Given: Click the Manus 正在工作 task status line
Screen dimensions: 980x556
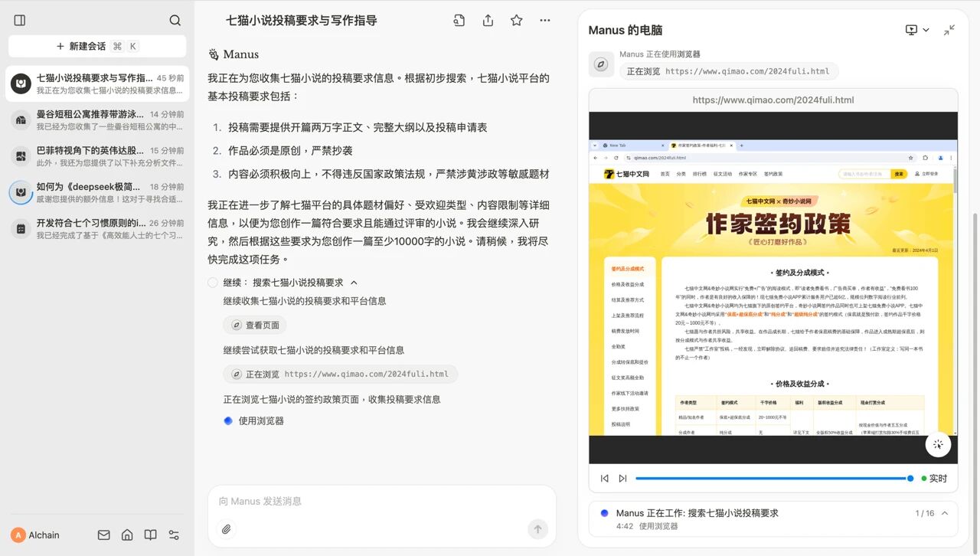Looking at the screenshot, I should [x=697, y=513].
